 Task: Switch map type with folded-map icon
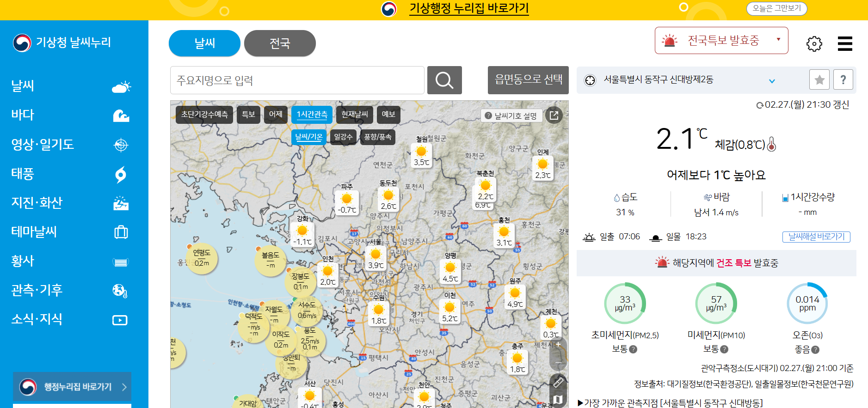point(558,399)
